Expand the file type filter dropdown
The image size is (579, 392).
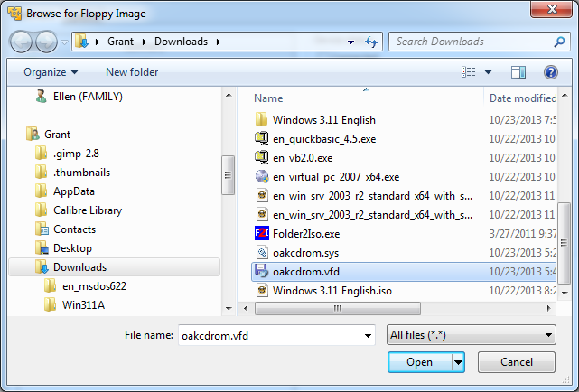[x=548, y=335]
